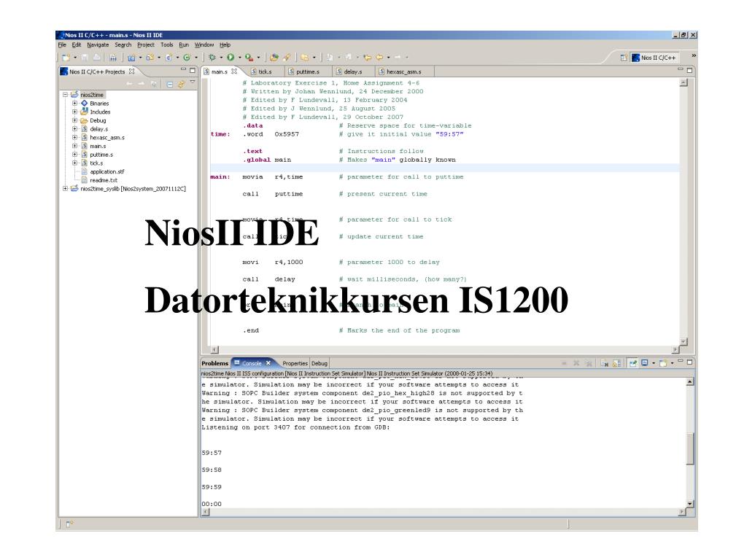Click the New Source Folder icon
Image resolution: width=747 pixels, height=560 pixels.
150,57
